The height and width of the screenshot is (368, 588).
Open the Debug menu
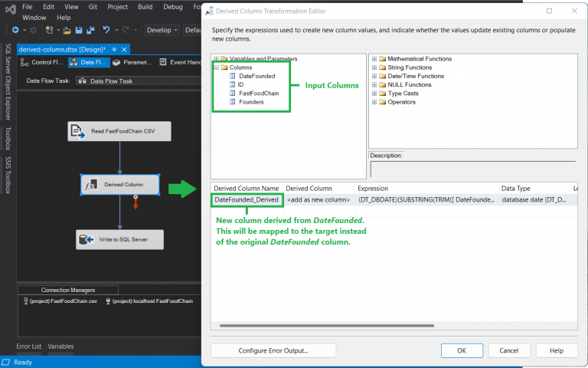[x=173, y=7]
